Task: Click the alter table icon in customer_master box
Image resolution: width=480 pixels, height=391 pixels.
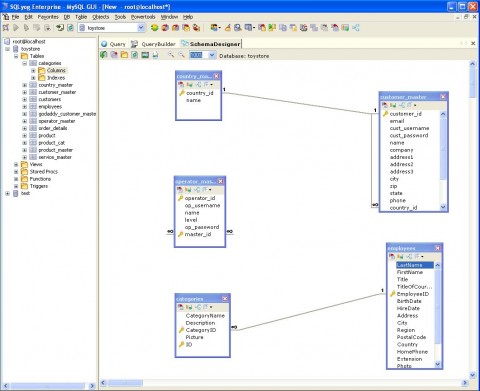Action: coord(385,105)
